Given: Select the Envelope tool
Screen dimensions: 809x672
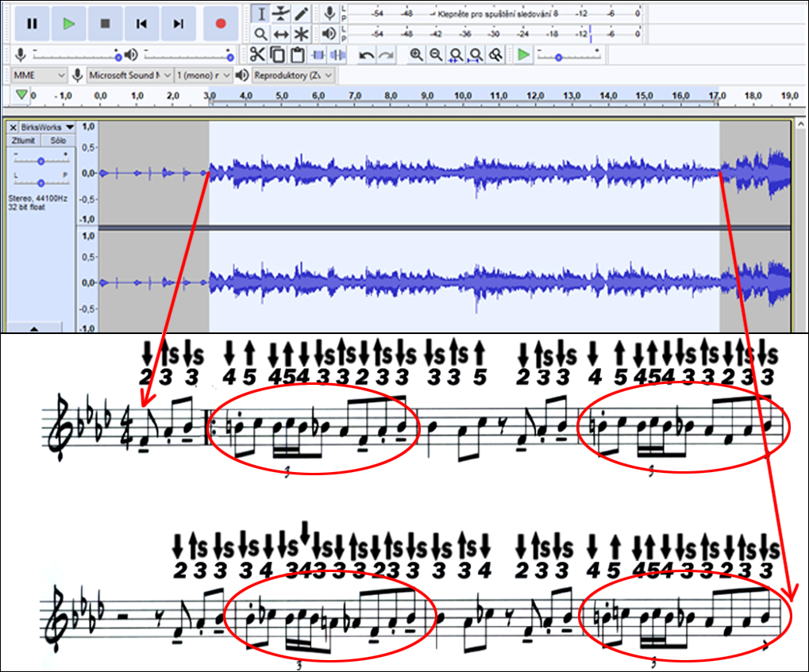Looking at the screenshot, I should click(281, 14).
